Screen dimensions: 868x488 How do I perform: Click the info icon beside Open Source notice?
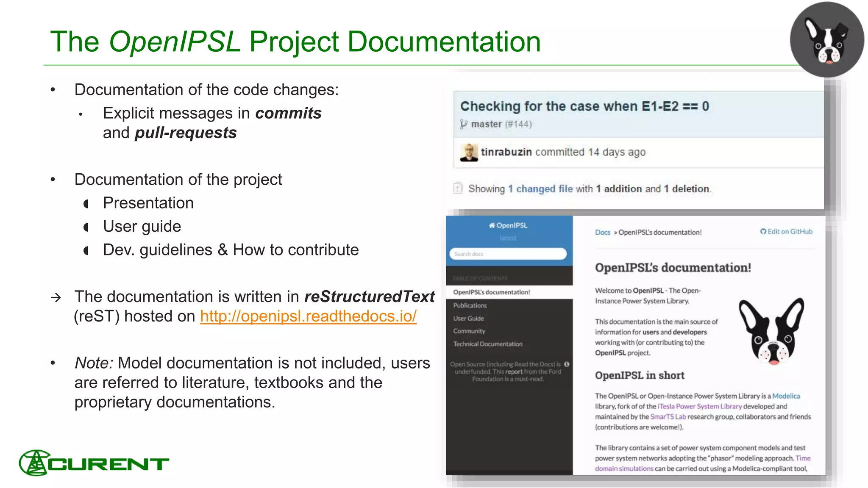[x=567, y=364]
